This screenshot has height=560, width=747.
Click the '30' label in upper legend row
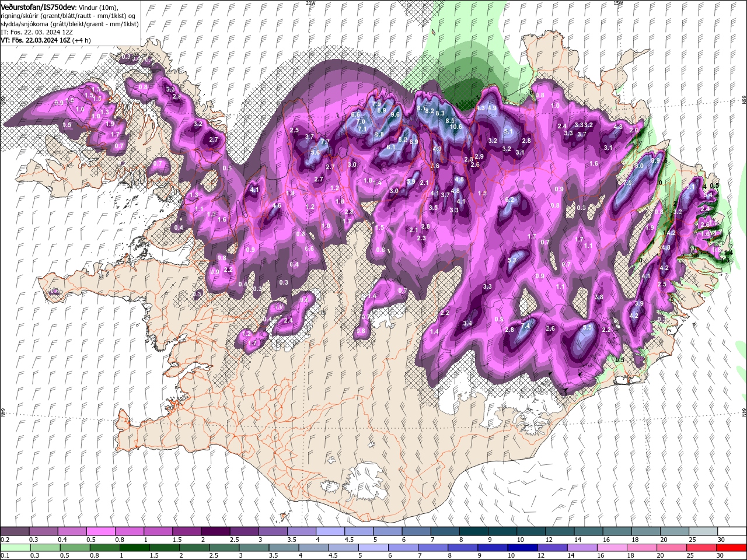point(721,540)
